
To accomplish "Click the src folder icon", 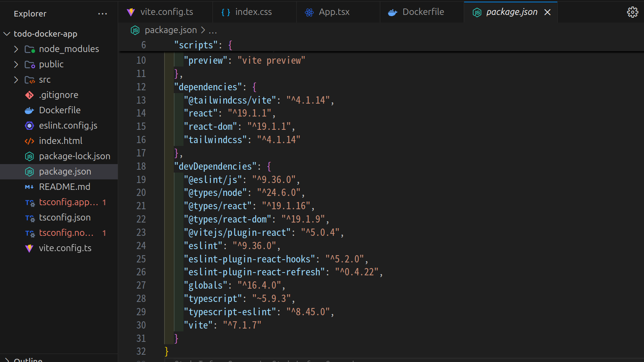I will click(x=29, y=80).
